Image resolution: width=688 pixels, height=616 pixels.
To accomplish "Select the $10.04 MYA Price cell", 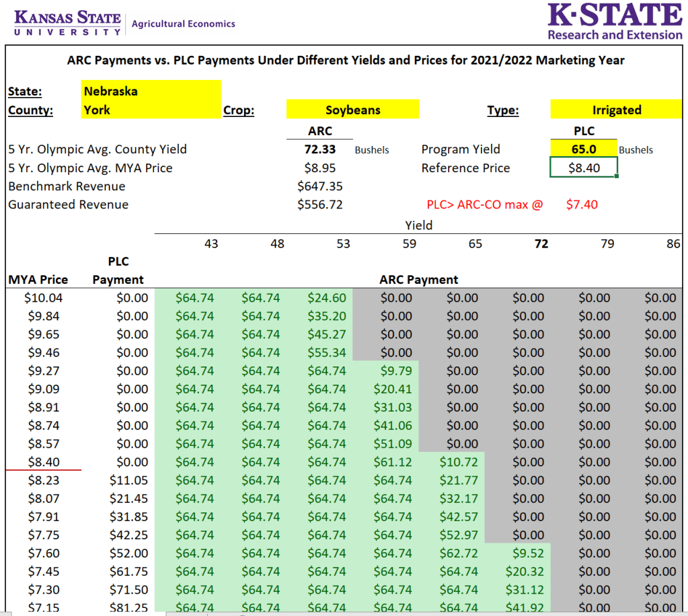I will pyautogui.click(x=43, y=298).
